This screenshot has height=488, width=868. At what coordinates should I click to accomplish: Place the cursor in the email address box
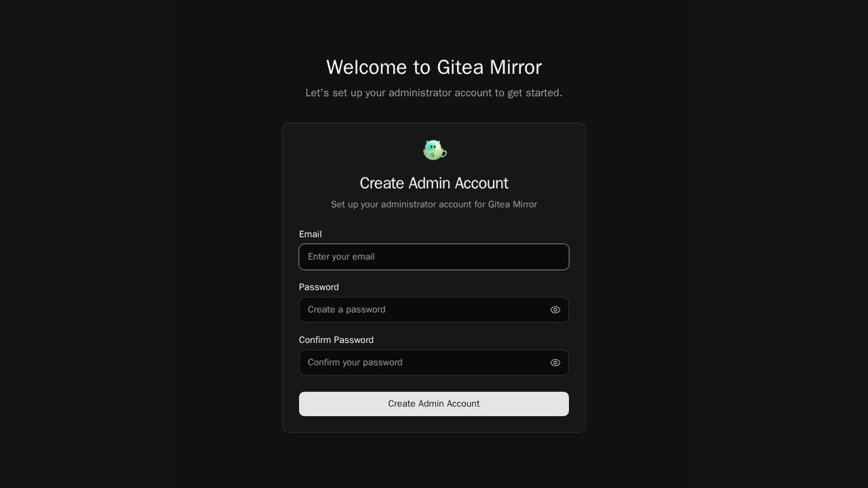click(434, 257)
